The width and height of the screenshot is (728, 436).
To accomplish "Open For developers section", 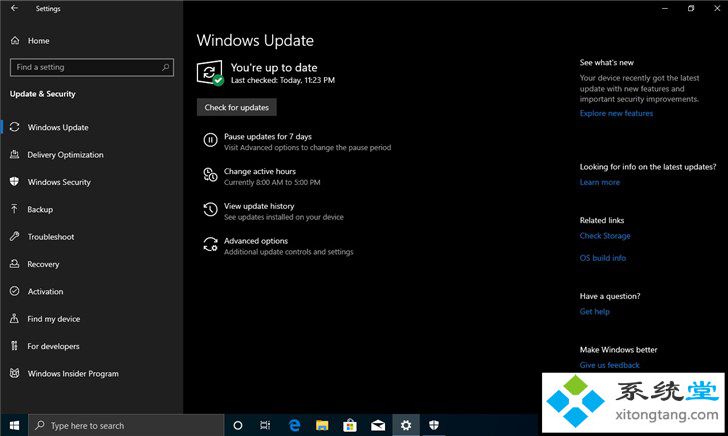I will coord(53,346).
